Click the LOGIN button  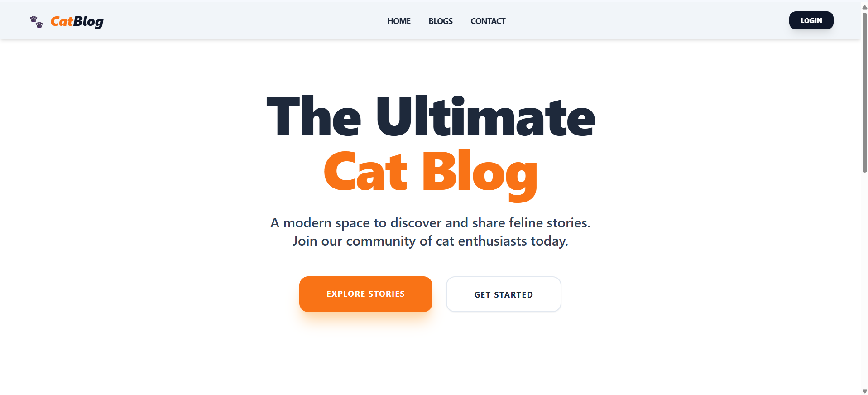click(811, 20)
